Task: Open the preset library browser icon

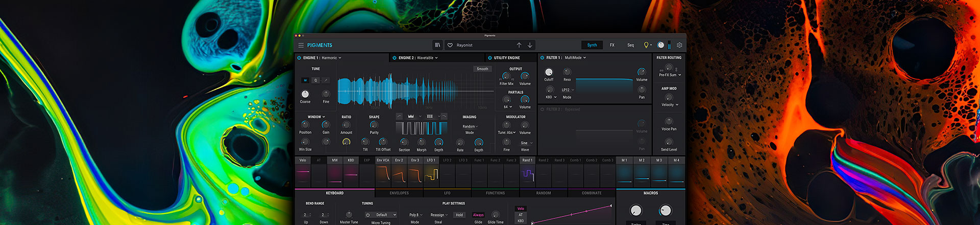Action: (437, 45)
